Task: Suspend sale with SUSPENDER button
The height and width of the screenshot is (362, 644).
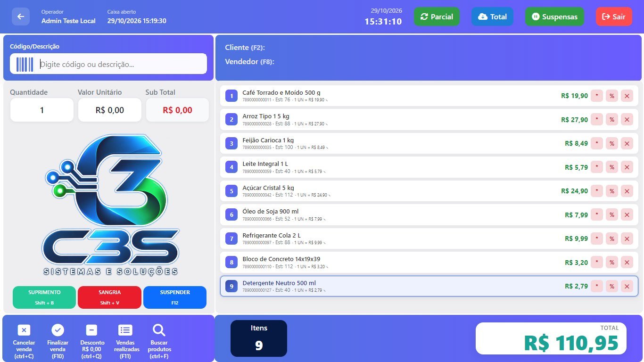Action: pos(175,297)
